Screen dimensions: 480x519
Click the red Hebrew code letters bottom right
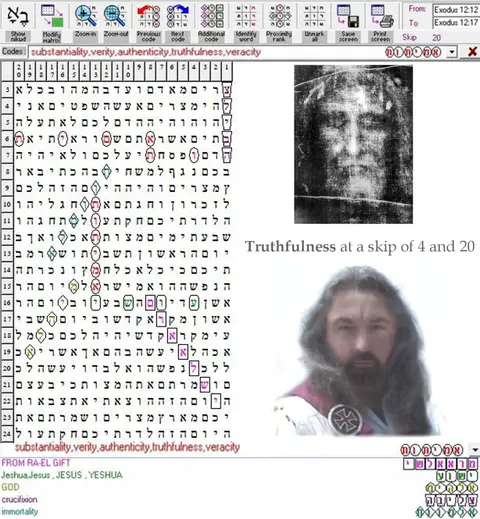[432, 450]
